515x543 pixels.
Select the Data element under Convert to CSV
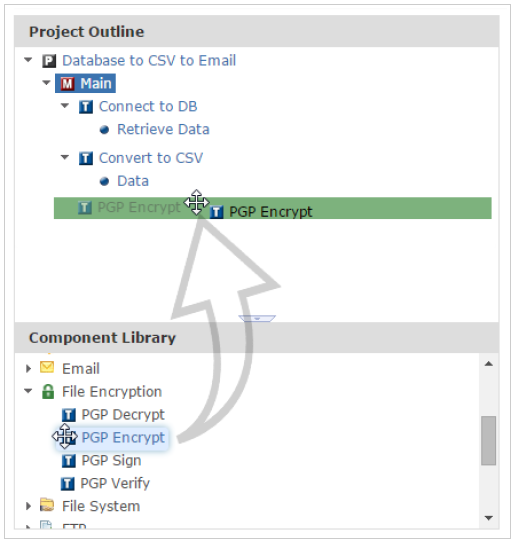coord(133,181)
